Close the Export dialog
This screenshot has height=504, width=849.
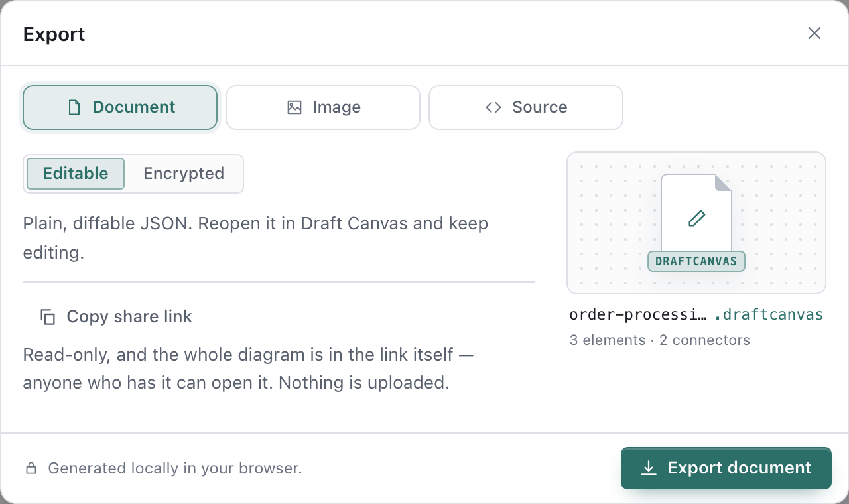(815, 33)
